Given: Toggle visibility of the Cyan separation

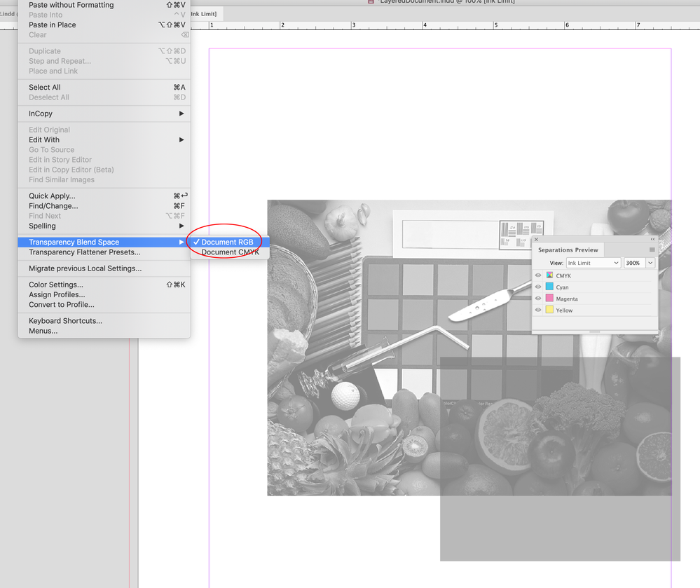Looking at the screenshot, I should pyautogui.click(x=538, y=287).
